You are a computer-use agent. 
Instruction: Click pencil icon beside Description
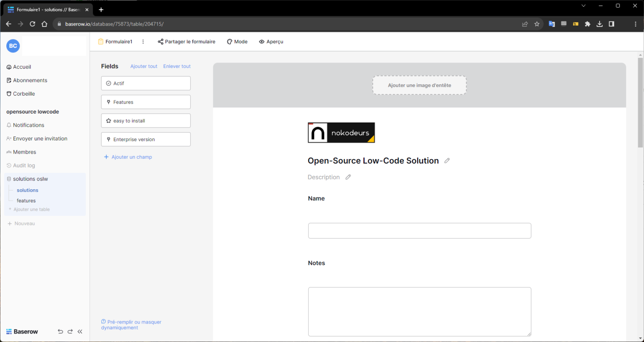click(x=348, y=177)
